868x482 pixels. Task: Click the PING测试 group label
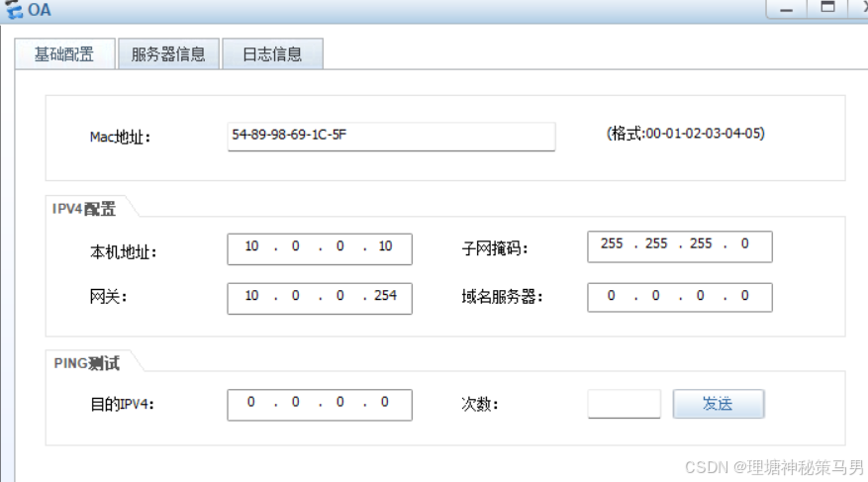click(x=86, y=363)
